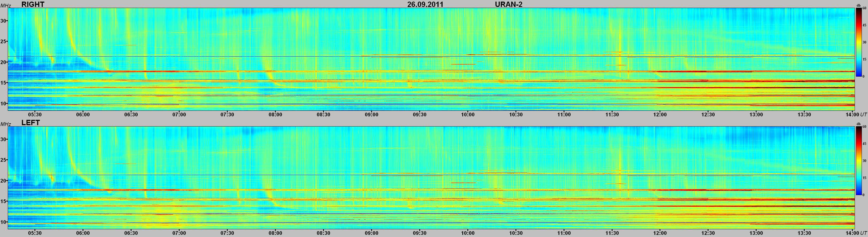Click the 05:30 label on lower time axis
Screen dimensions: 868x237
click(x=35, y=233)
